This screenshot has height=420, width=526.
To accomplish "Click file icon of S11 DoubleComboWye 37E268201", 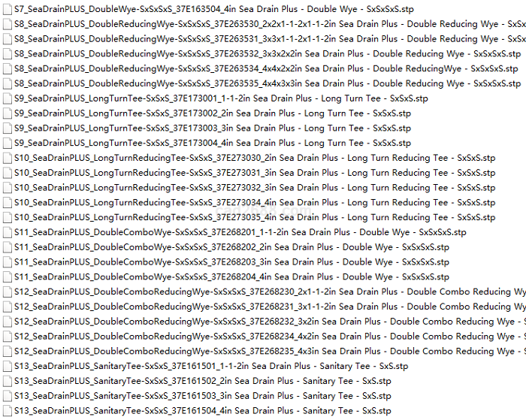I will tap(8, 232).
